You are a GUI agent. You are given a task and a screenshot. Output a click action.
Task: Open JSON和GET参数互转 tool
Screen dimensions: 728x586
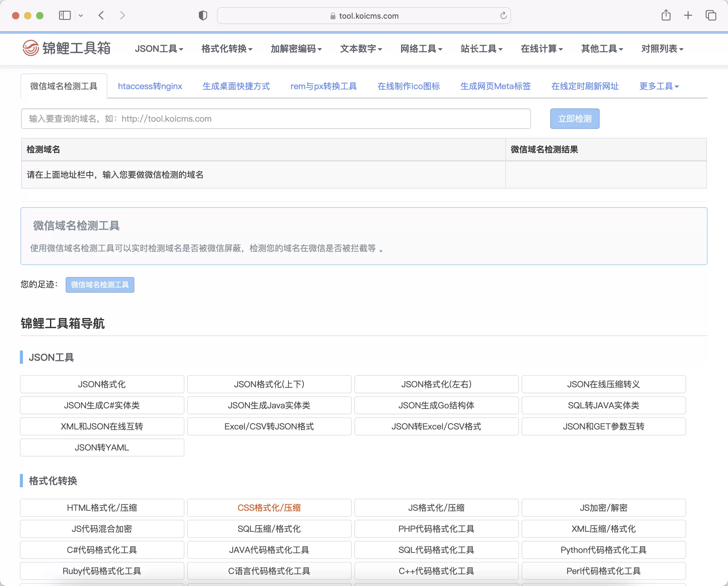(x=604, y=426)
